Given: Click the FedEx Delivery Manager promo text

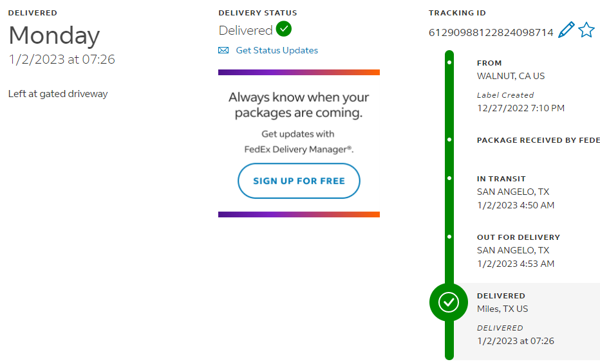Looking at the screenshot, I should click(x=299, y=149).
